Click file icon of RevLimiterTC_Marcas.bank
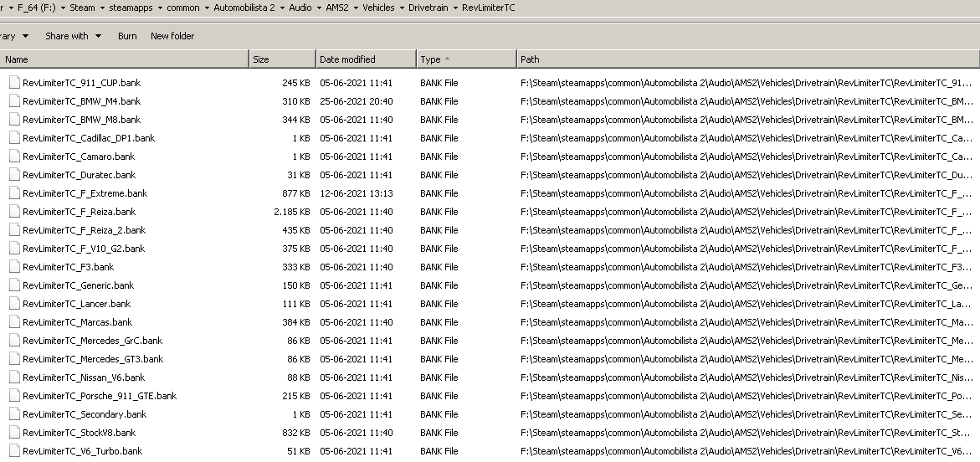 tap(14, 322)
